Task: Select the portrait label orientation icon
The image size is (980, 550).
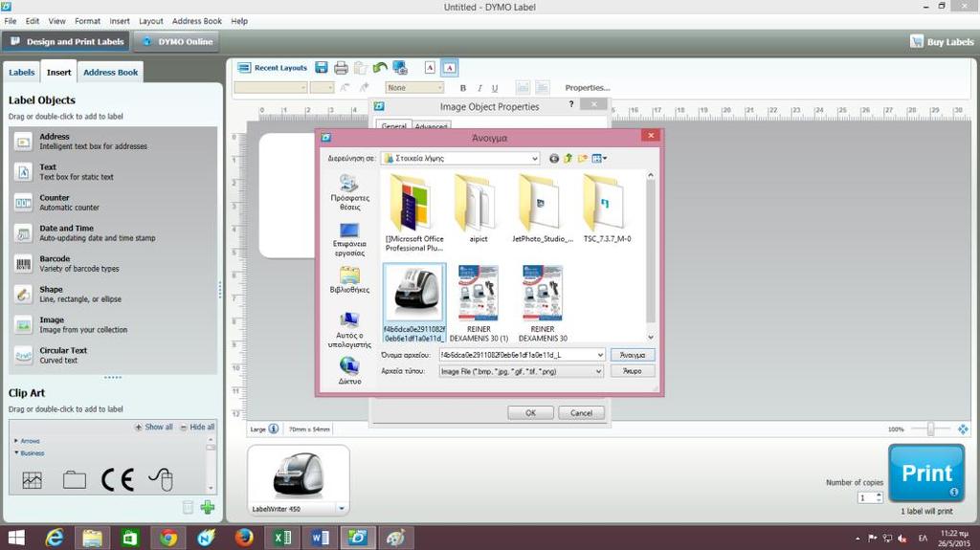Action: pyautogui.click(x=430, y=68)
